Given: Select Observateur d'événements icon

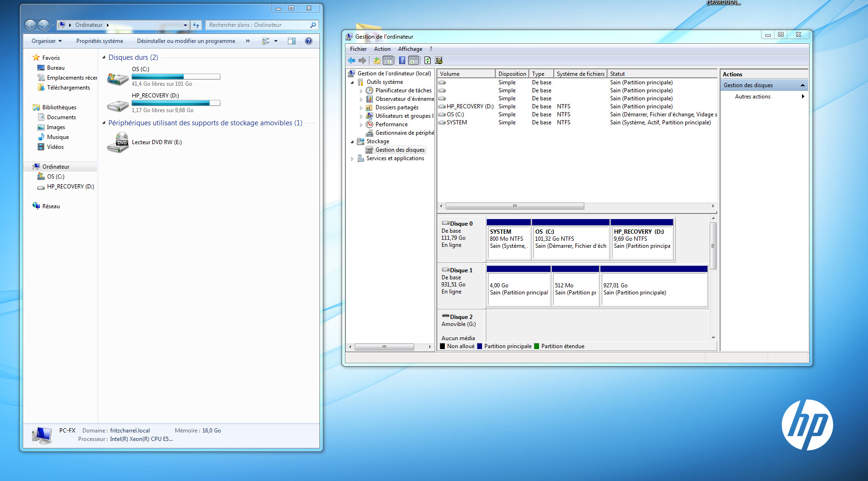Looking at the screenshot, I should [x=369, y=99].
